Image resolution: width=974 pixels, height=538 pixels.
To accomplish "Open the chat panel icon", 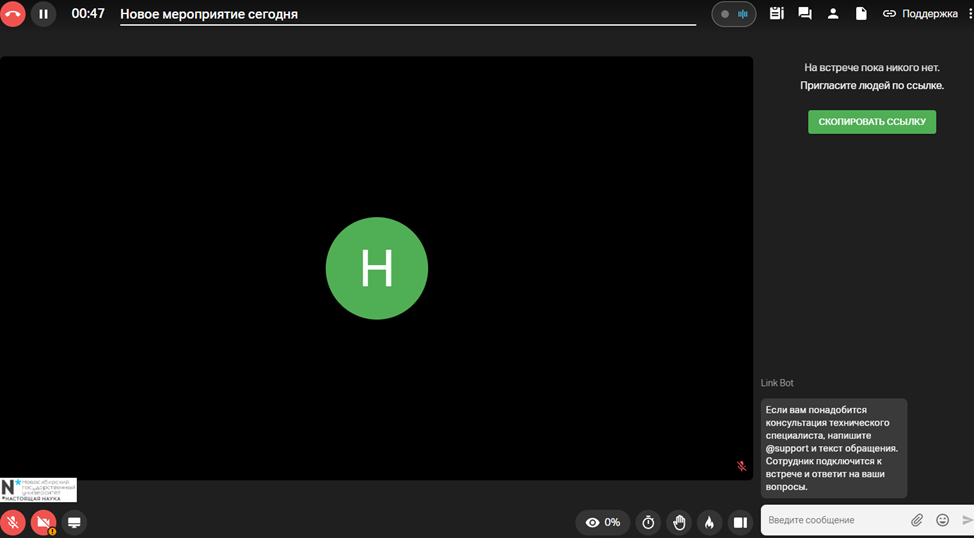I will pyautogui.click(x=805, y=14).
